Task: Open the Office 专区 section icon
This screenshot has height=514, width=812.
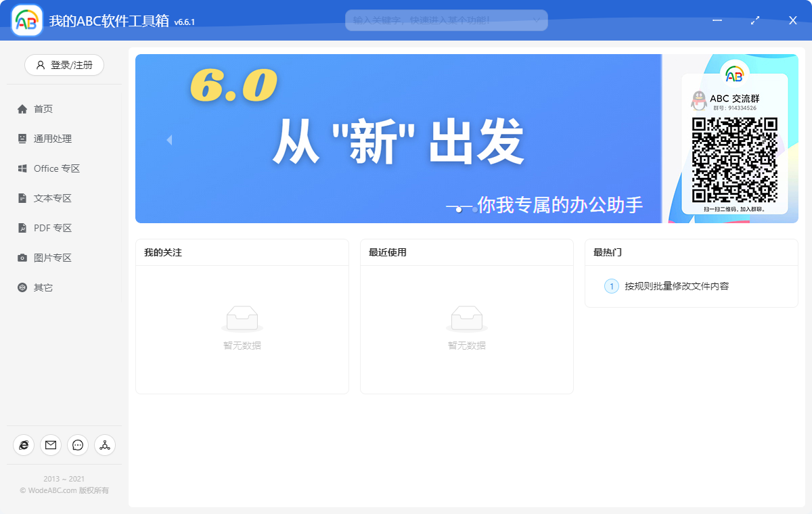Action: click(23, 168)
